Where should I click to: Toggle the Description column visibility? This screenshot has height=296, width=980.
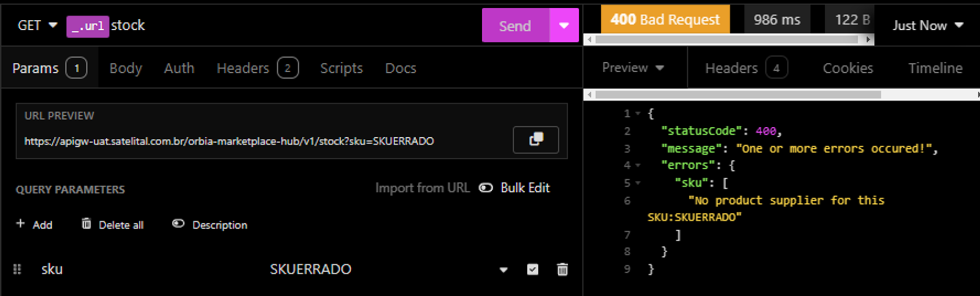coord(178,224)
